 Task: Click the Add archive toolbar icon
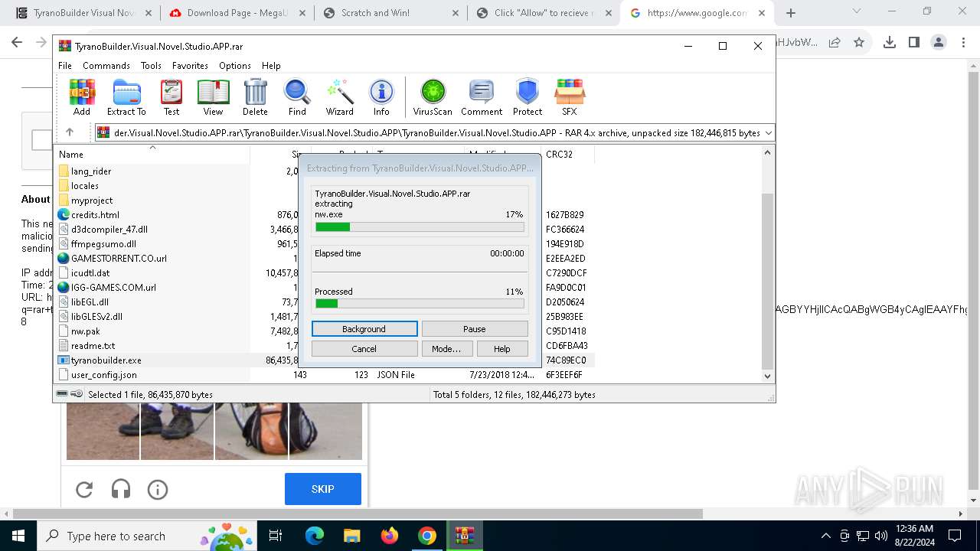tap(82, 97)
